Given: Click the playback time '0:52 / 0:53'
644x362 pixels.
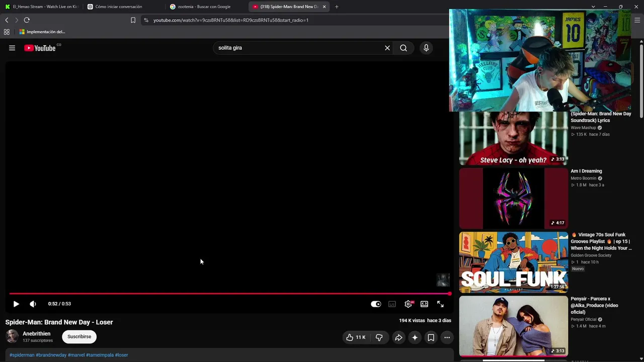Looking at the screenshot, I should [59, 304].
